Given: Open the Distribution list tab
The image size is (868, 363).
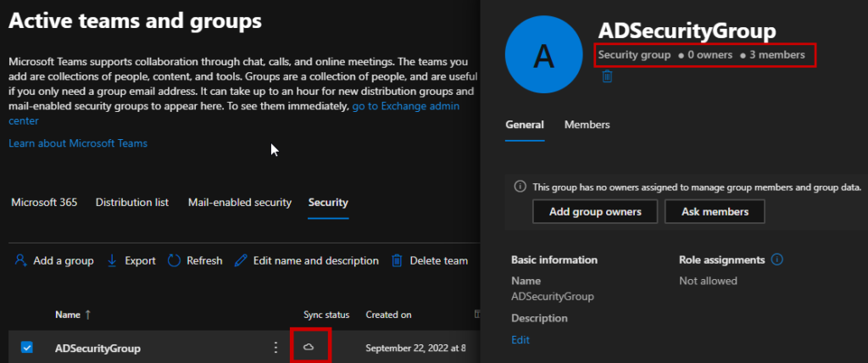Looking at the screenshot, I should [131, 203].
